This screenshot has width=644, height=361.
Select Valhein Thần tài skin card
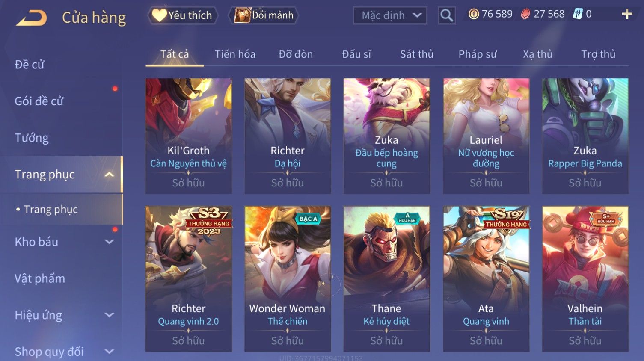(x=585, y=279)
